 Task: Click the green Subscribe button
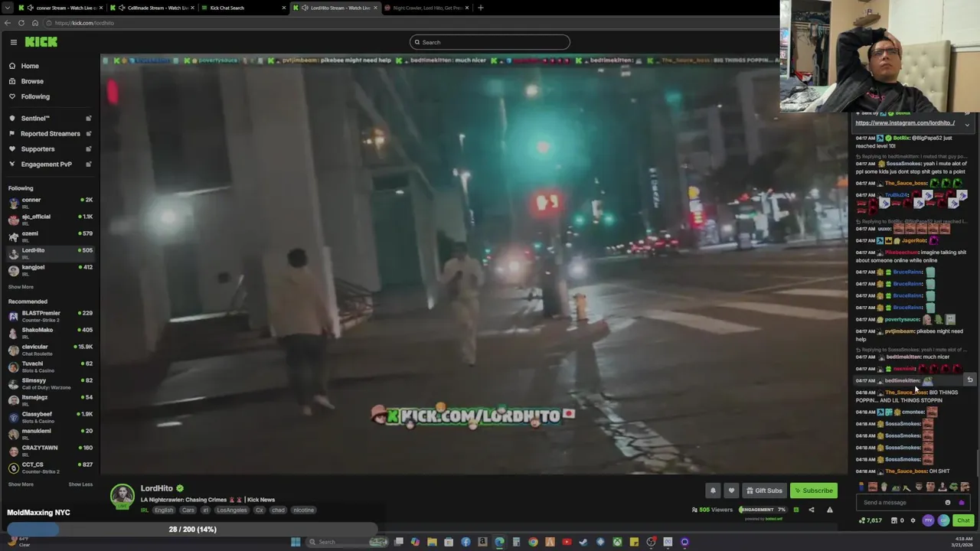813,491
